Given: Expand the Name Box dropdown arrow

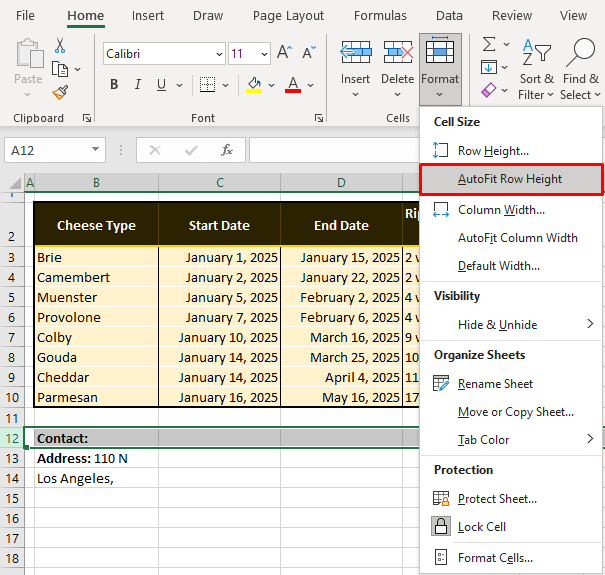Looking at the screenshot, I should tap(96, 150).
